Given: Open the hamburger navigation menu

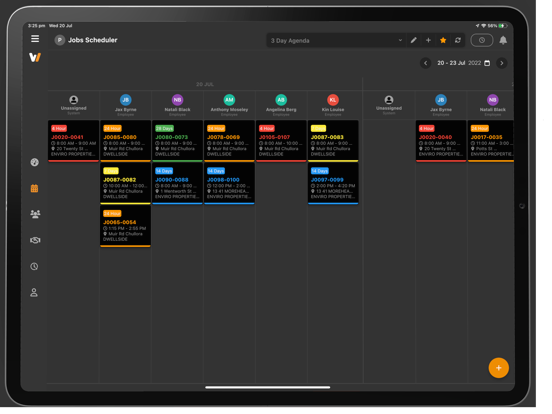Looking at the screenshot, I should (x=35, y=39).
